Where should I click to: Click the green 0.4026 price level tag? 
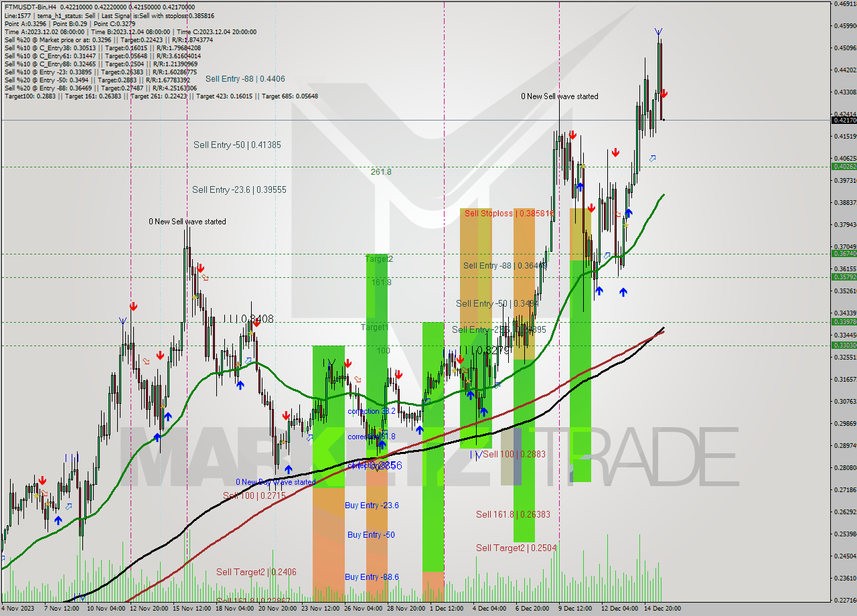[x=844, y=166]
